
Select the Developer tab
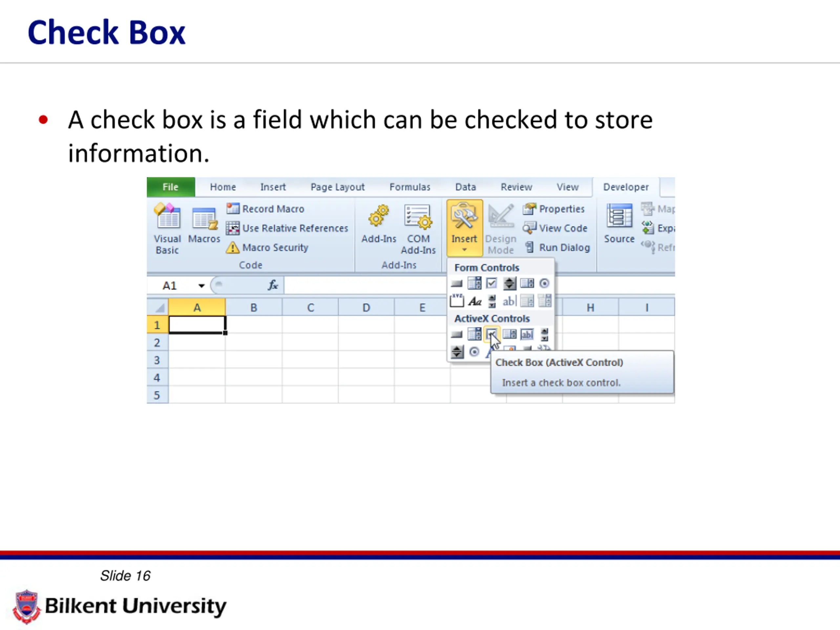(626, 187)
